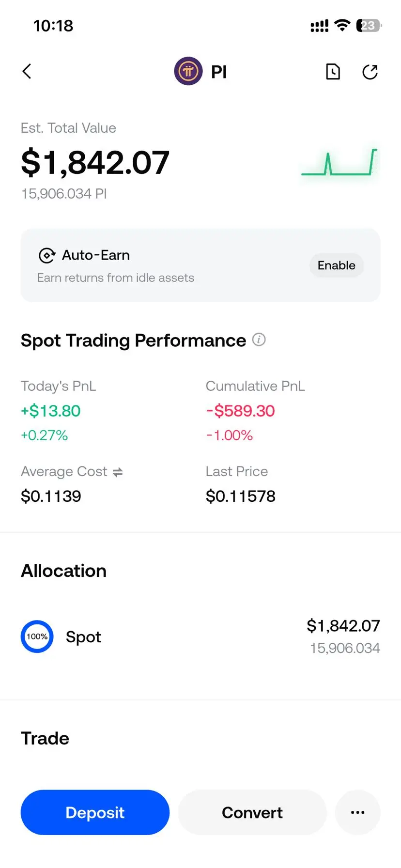Tap the Convert button
This screenshot has height=868, width=401.
252,812
